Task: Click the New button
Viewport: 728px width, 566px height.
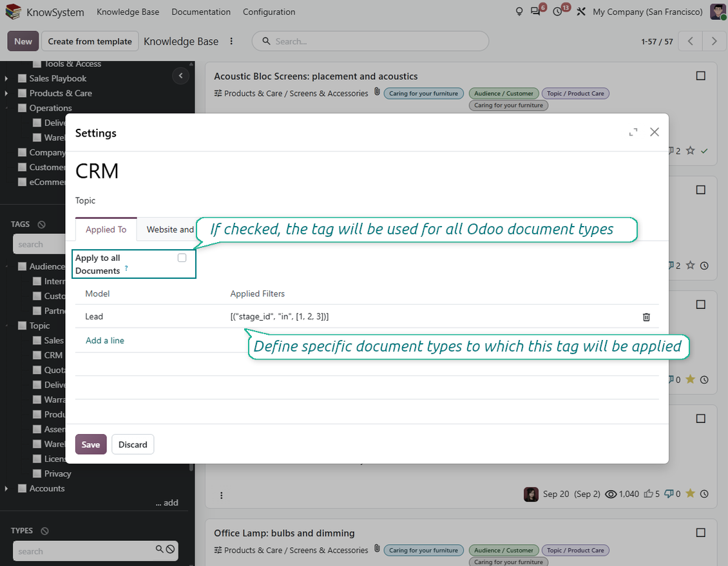Action: click(x=23, y=41)
